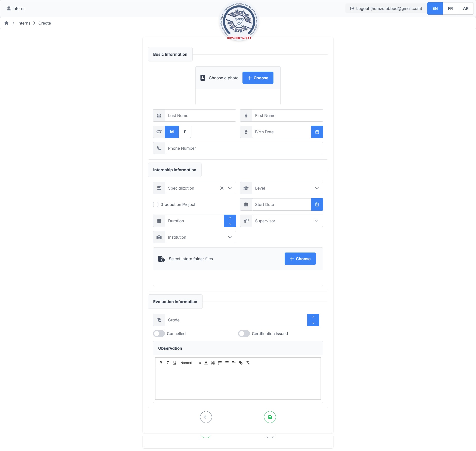Clear formatting in observation editor
476x451 pixels.
tap(248, 363)
